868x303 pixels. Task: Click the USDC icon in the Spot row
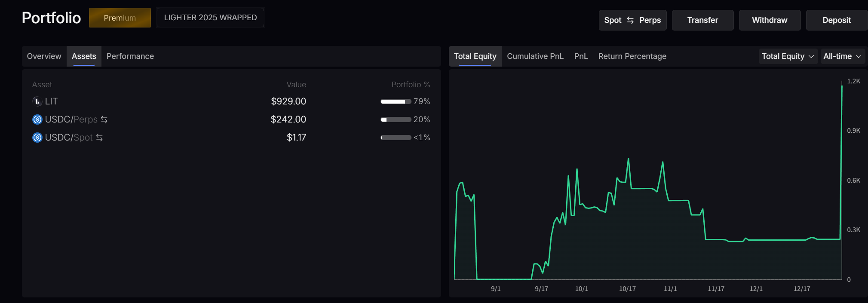37,138
